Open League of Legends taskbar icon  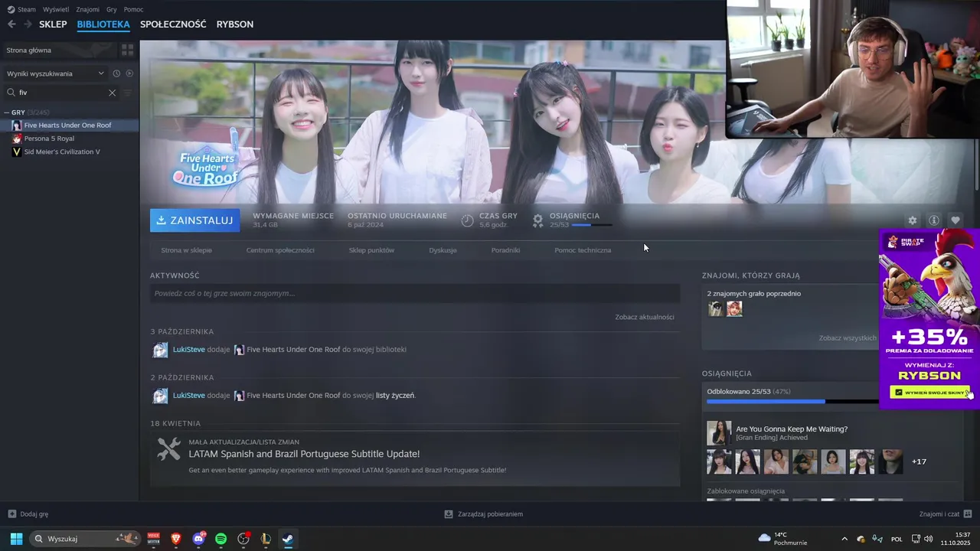coord(266,539)
